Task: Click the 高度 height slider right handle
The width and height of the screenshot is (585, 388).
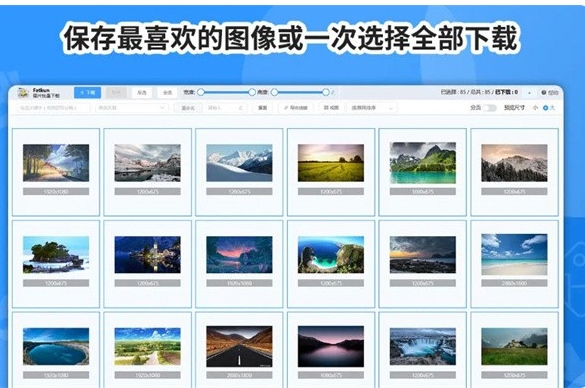Action: click(326, 92)
